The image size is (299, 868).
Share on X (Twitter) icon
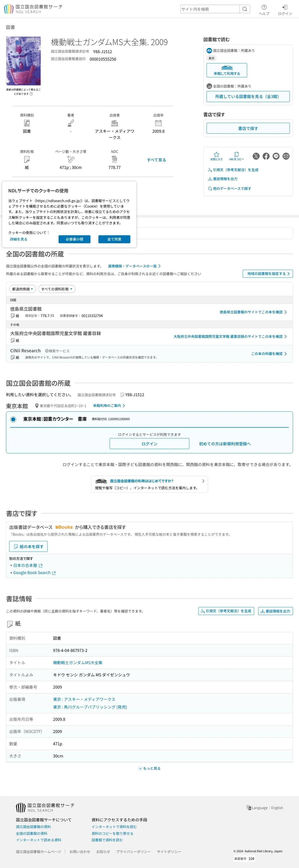(256, 156)
